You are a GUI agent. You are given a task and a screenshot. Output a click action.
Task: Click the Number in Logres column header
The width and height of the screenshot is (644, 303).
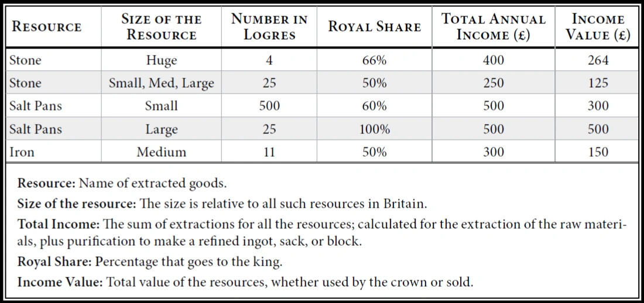(269, 27)
